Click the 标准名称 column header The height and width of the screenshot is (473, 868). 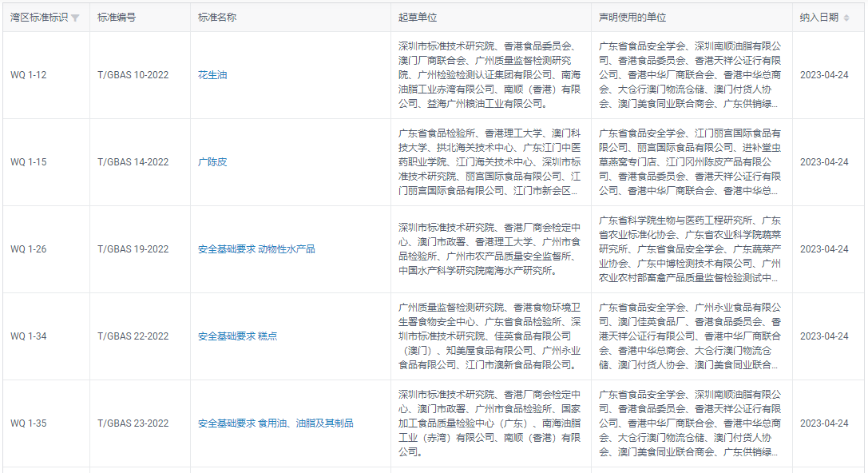(x=217, y=17)
